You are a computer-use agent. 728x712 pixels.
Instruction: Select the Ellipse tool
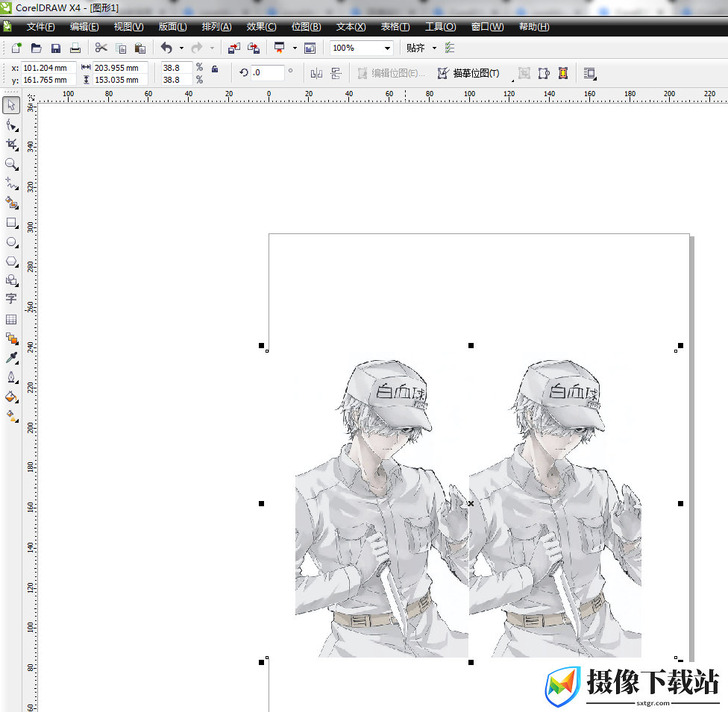[x=11, y=242]
